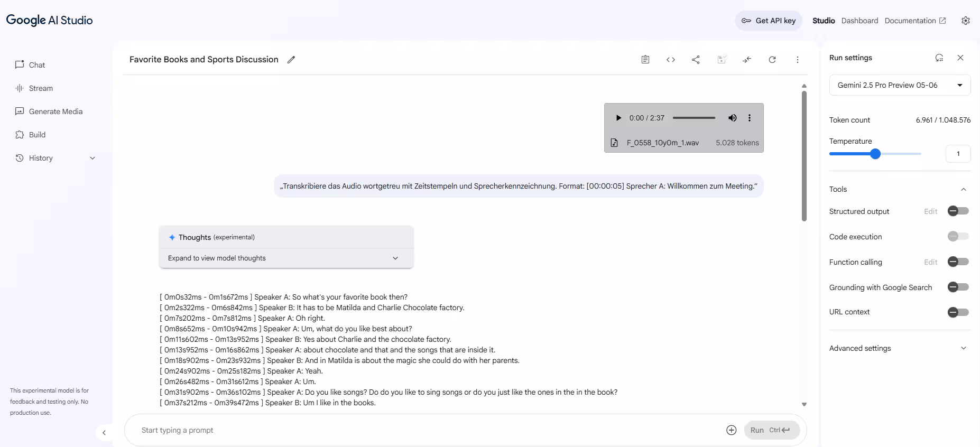This screenshot has height=447, width=980.
Task: Click the clear chat refresh icon
Action: tap(772, 60)
